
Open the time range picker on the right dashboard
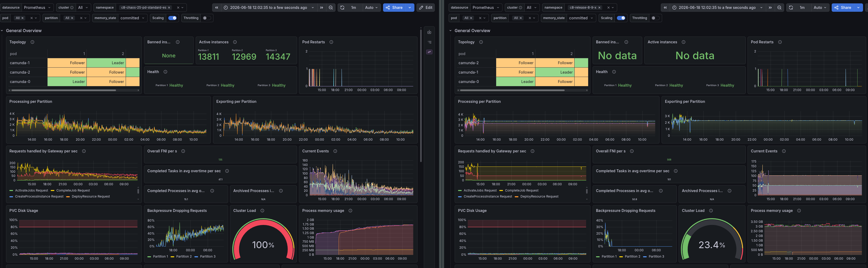point(717,7)
